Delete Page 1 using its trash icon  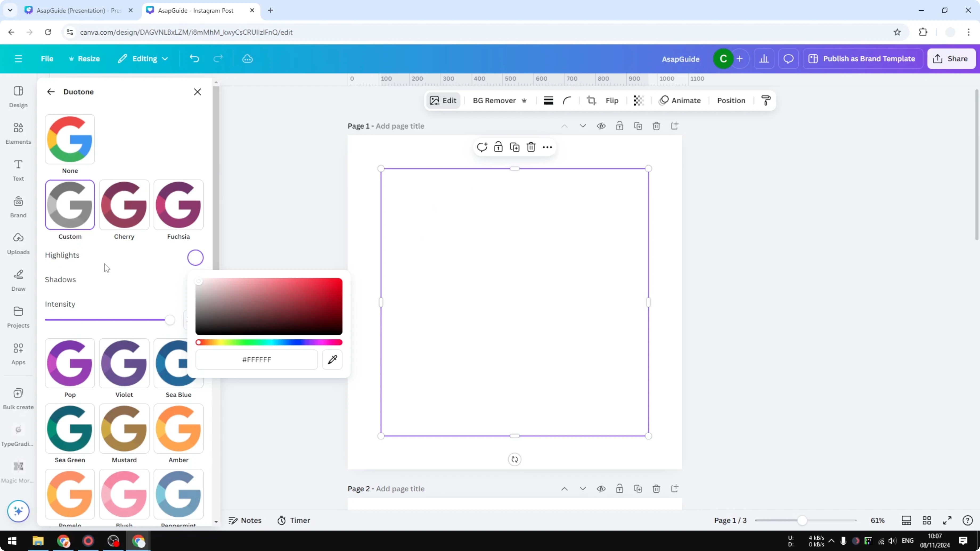pos(657,126)
